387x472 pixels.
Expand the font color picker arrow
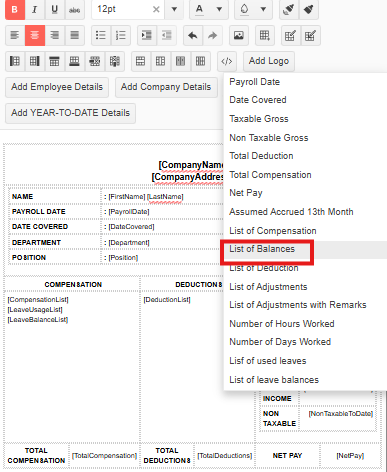pos(219,10)
